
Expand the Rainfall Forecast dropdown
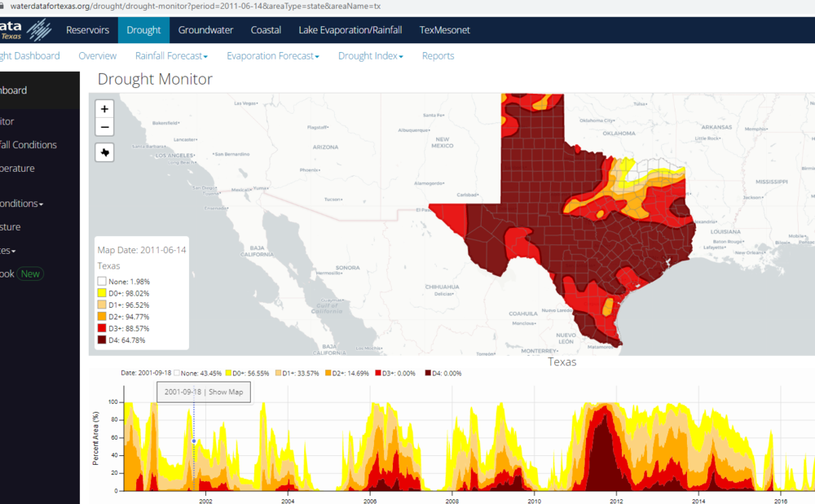(171, 56)
